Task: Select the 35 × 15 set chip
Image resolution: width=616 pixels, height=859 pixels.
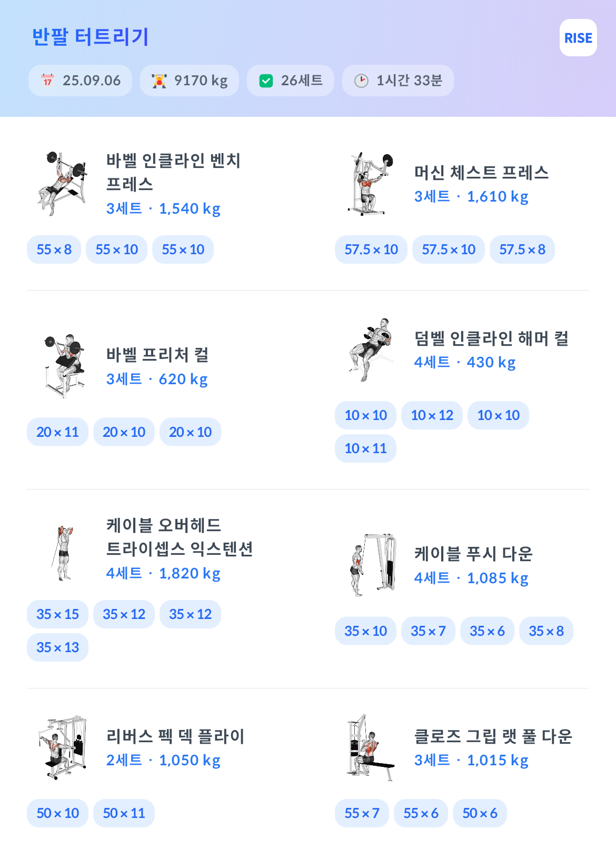Action: (x=57, y=614)
